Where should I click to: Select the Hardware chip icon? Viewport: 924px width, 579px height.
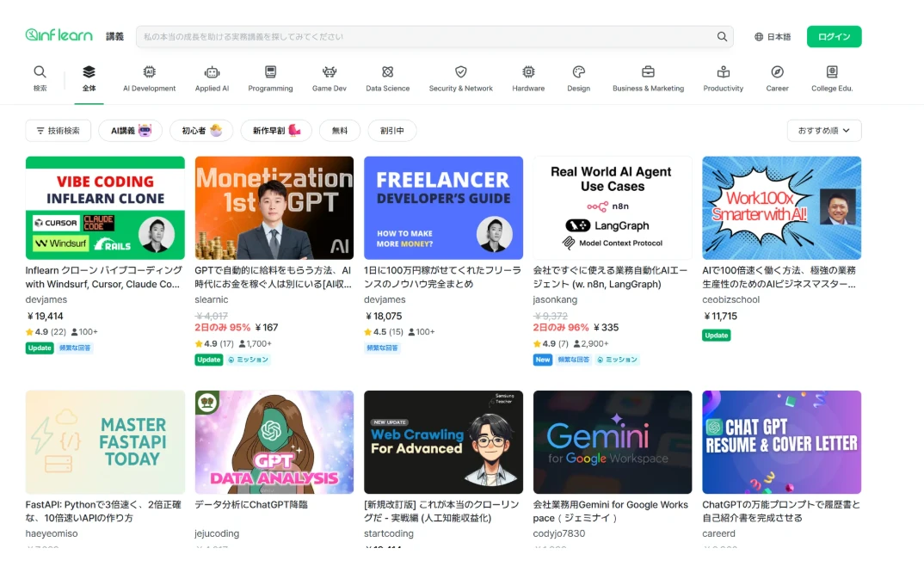coord(528,72)
